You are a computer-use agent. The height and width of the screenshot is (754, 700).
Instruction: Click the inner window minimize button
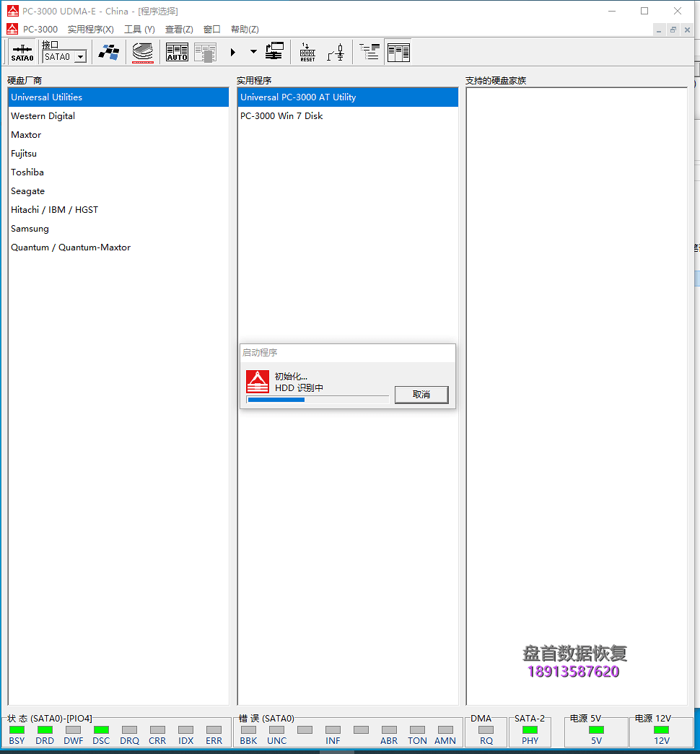pyautogui.click(x=659, y=30)
